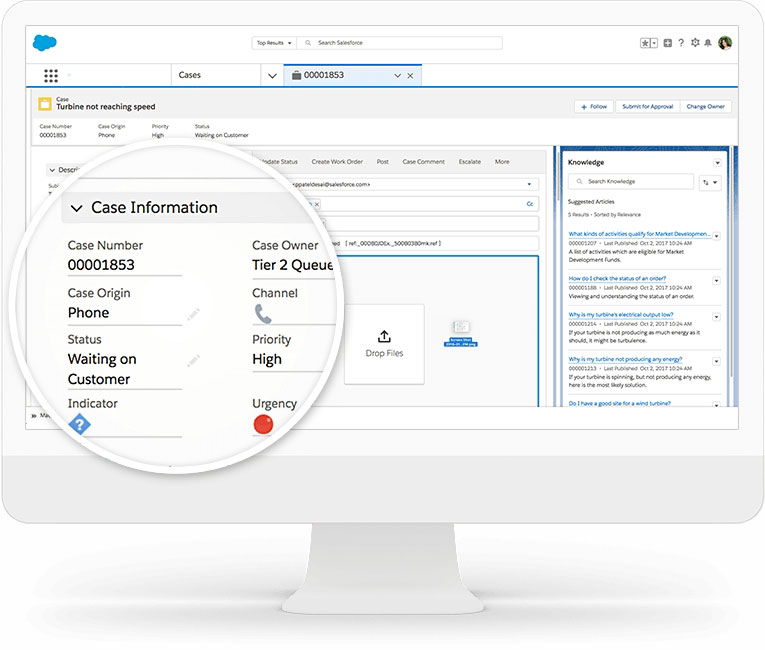Click the phone Channel icon
The height and width of the screenshot is (650, 765).
point(263,314)
